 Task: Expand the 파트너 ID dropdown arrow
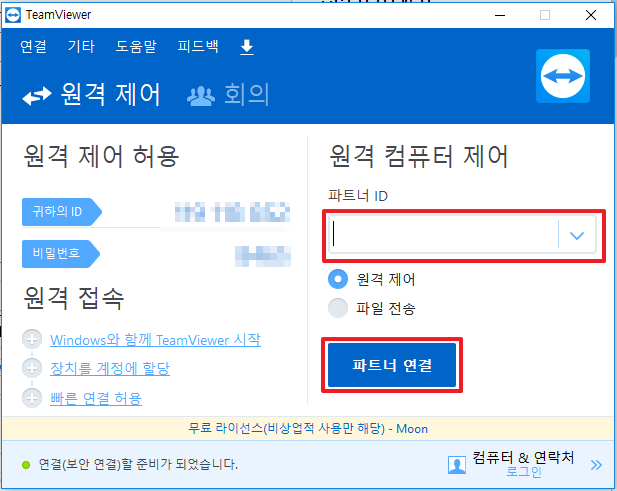[x=577, y=235]
